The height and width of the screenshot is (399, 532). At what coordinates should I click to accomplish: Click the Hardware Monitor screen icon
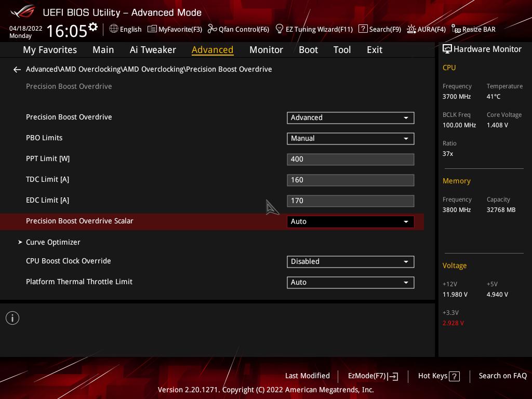tap(447, 49)
